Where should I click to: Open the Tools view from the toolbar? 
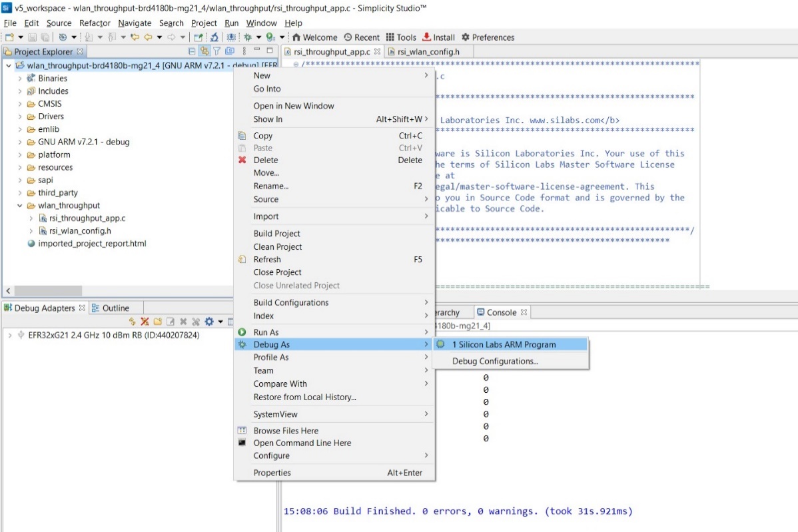pos(400,37)
